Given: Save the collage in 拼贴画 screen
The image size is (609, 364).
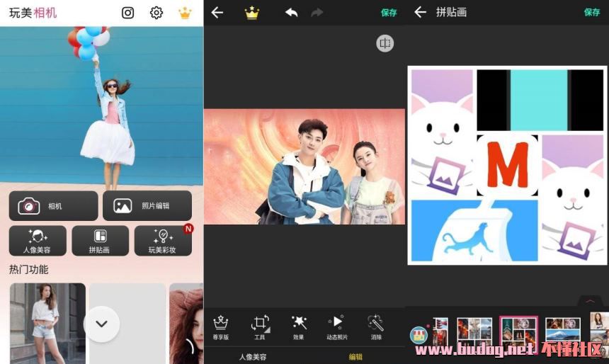Looking at the screenshot, I should [x=592, y=13].
